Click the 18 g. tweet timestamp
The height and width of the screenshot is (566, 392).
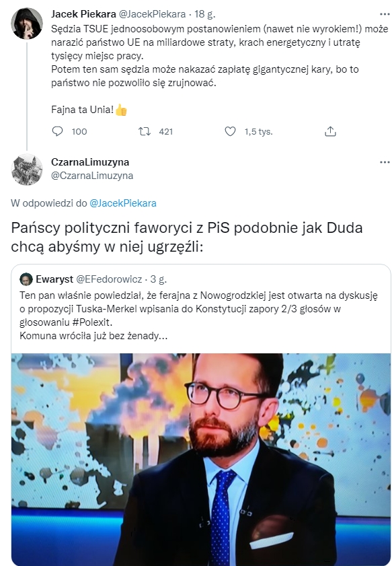coord(205,14)
